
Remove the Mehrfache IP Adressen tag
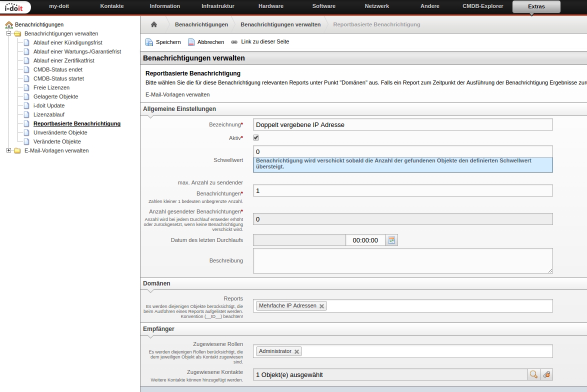(321, 306)
